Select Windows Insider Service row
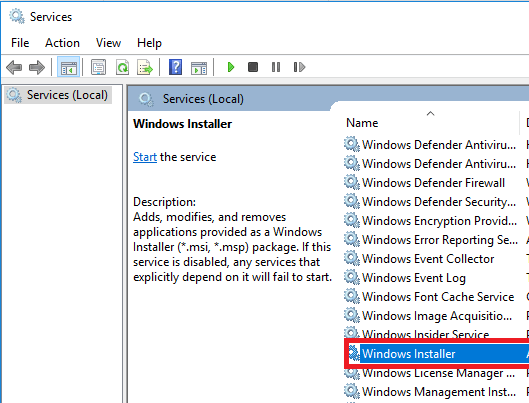The image size is (529, 403). pyautogui.click(x=425, y=334)
